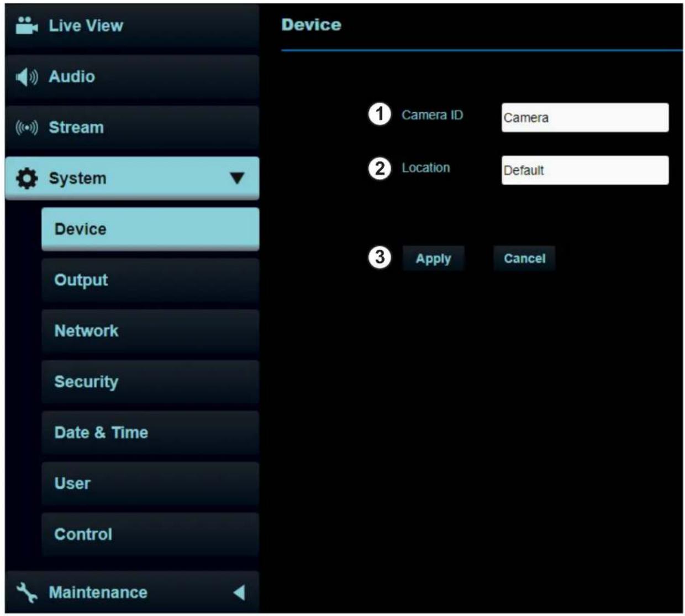685x616 pixels.
Task: Click the Cancel button
Action: pyautogui.click(x=524, y=259)
